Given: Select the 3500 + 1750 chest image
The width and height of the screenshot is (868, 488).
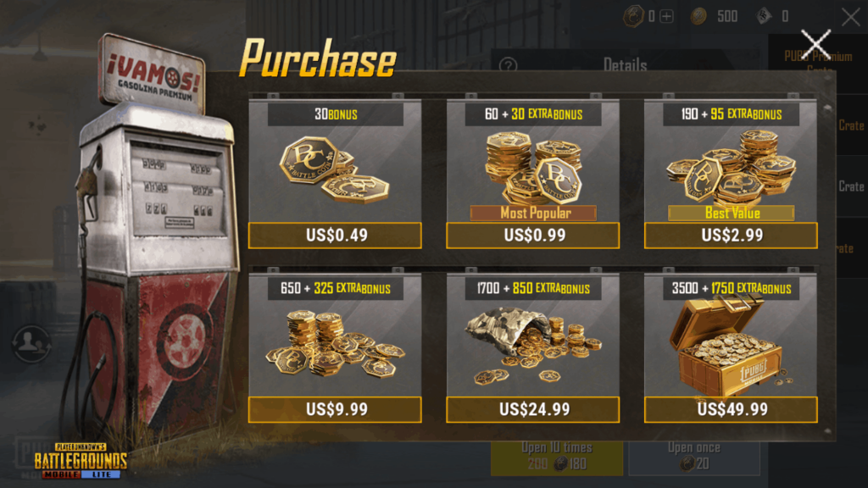Looking at the screenshot, I should [728, 346].
